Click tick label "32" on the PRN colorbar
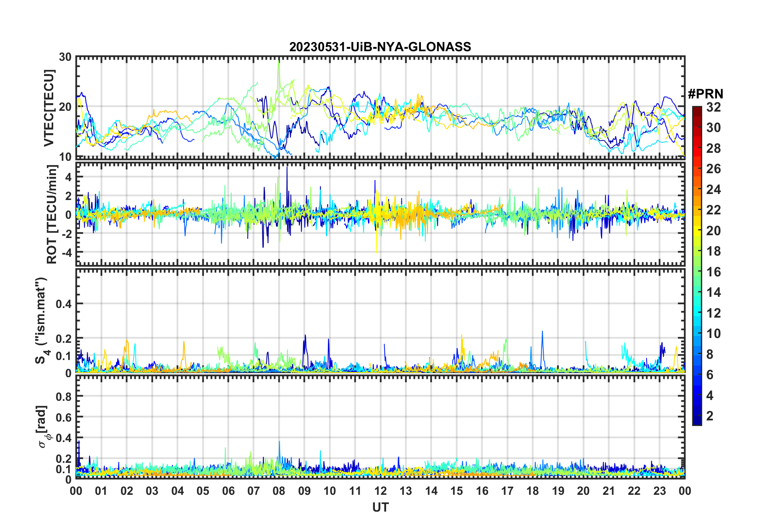The width and height of the screenshot is (761, 532). [713, 107]
